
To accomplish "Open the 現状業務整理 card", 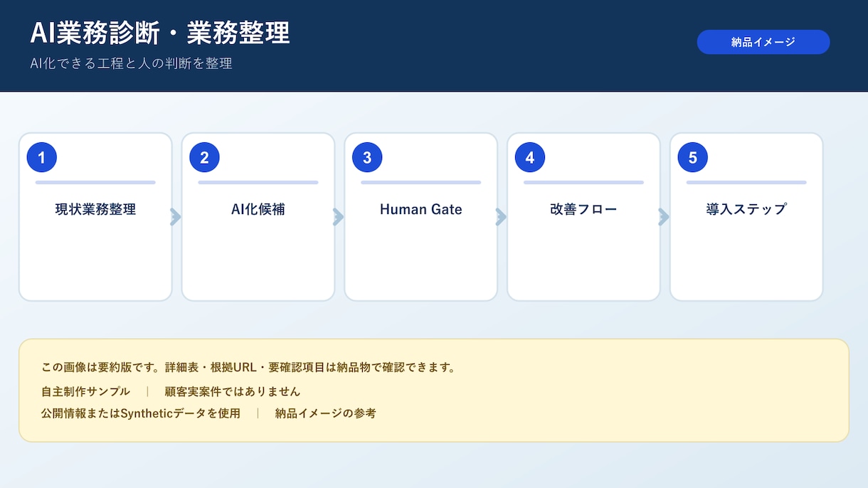I will coord(95,217).
